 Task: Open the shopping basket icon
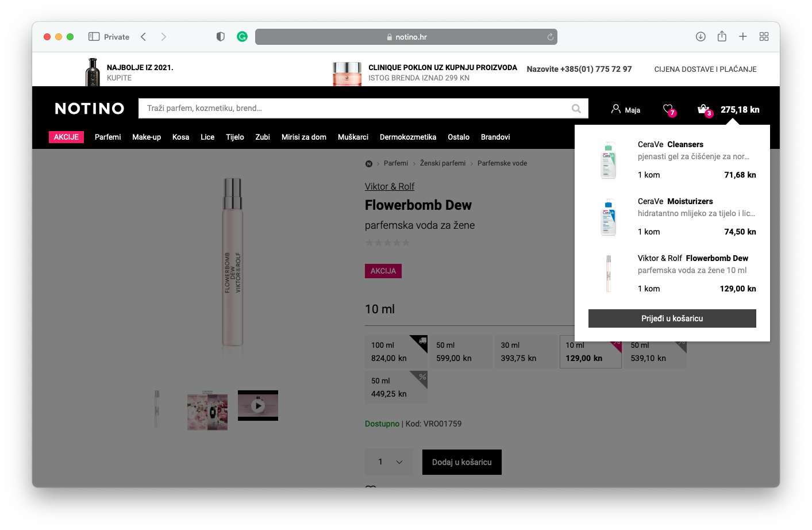click(x=703, y=109)
